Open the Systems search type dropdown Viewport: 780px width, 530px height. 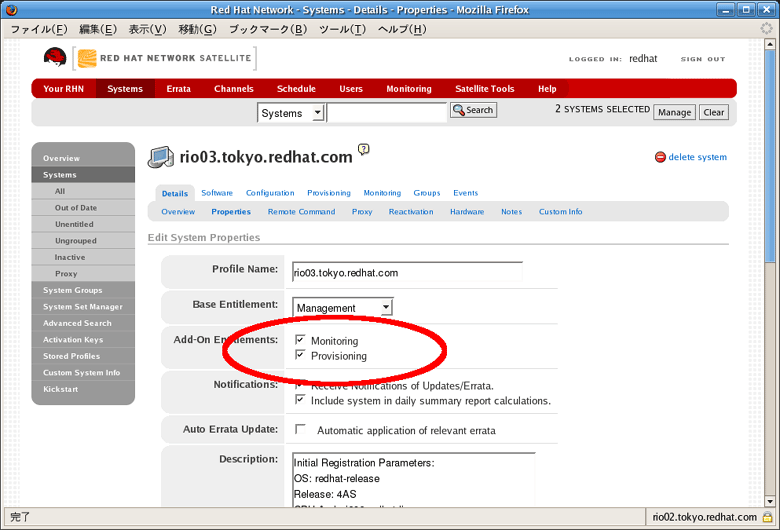[x=291, y=113]
